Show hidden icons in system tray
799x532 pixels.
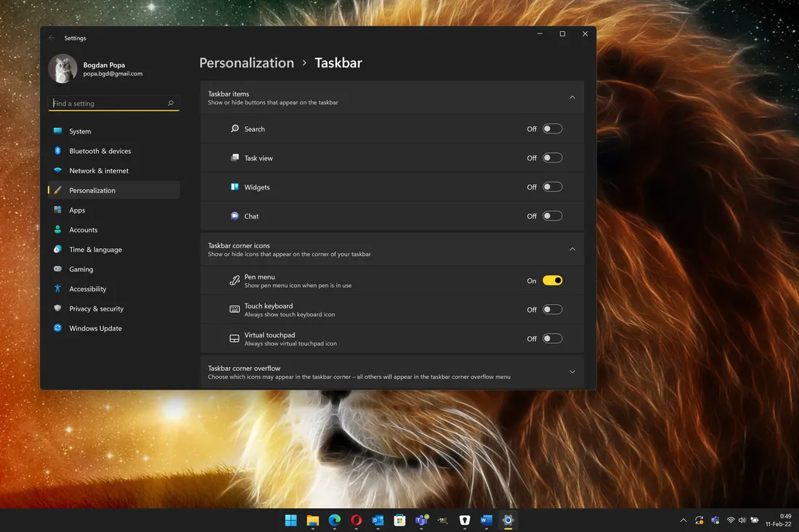point(683,520)
